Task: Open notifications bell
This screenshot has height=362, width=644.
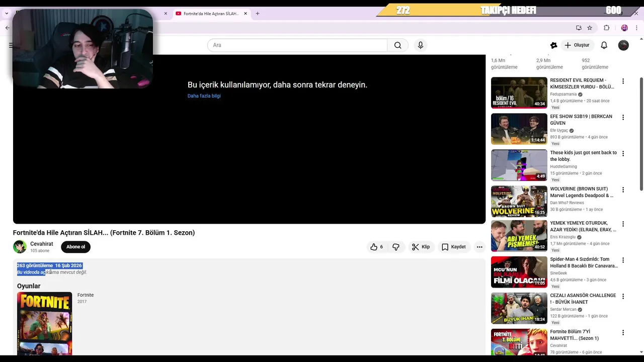Action: coord(604,45)
